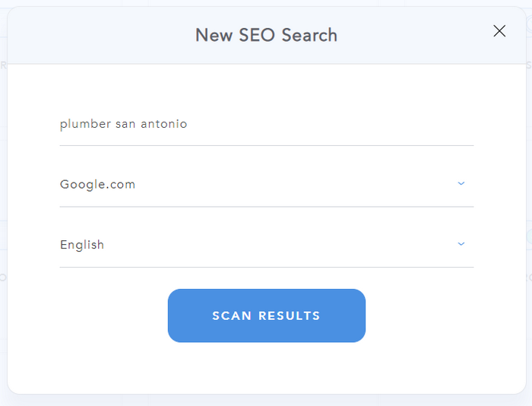Select the Google.com text in the engine field
This screenshot has height=406, width=532.
[97, 184]
